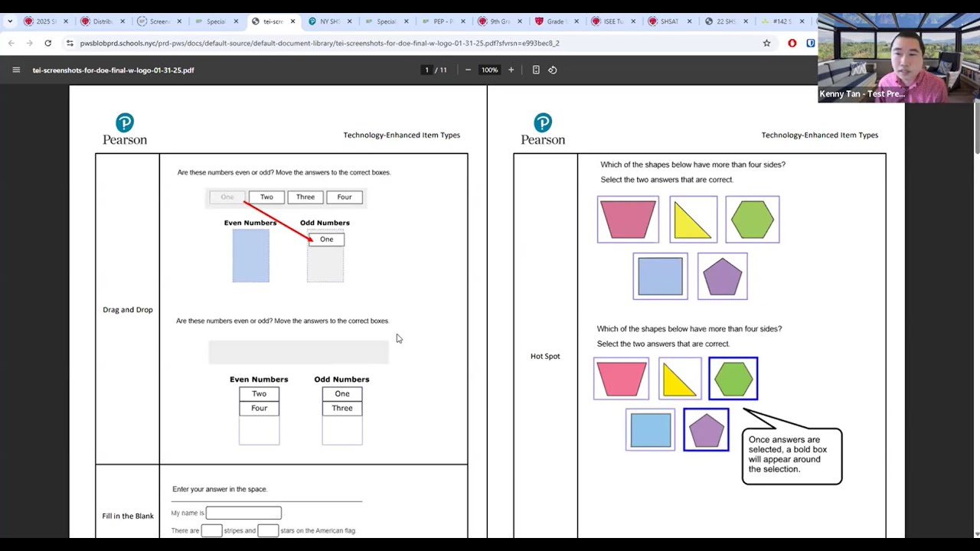Open the PEP tab
Screen dimensions: 980x551
(443, 21)
